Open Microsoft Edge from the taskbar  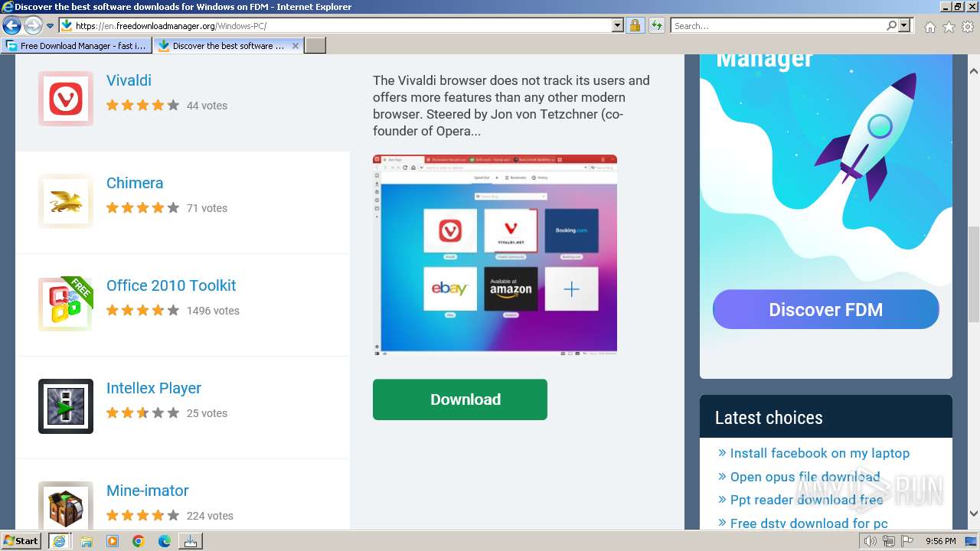point(165,541)
